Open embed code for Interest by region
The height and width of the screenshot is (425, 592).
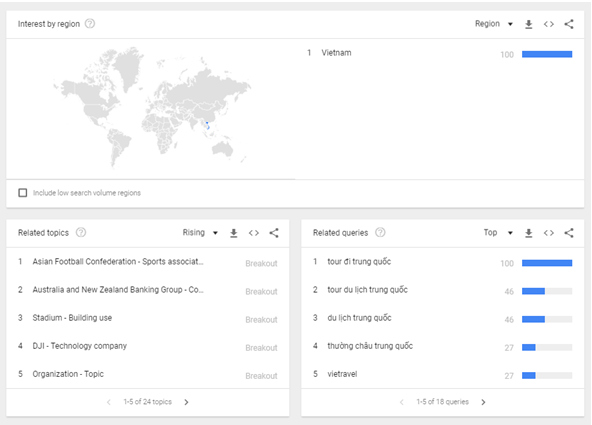coord(549,24)
